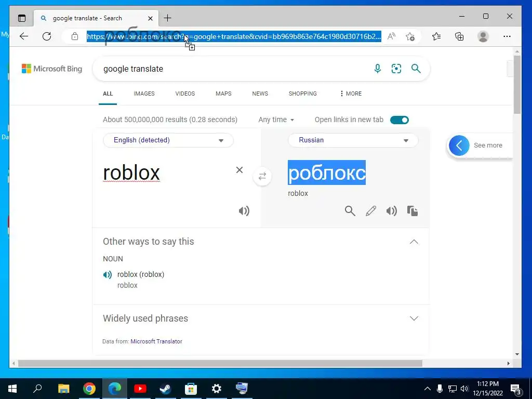
Task: Open the Windows Start menu
Action: click(x=12, y=389)
